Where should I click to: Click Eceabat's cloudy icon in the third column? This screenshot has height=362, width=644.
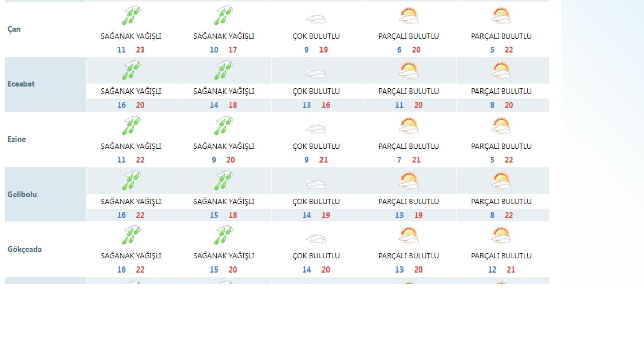[316, 74]
